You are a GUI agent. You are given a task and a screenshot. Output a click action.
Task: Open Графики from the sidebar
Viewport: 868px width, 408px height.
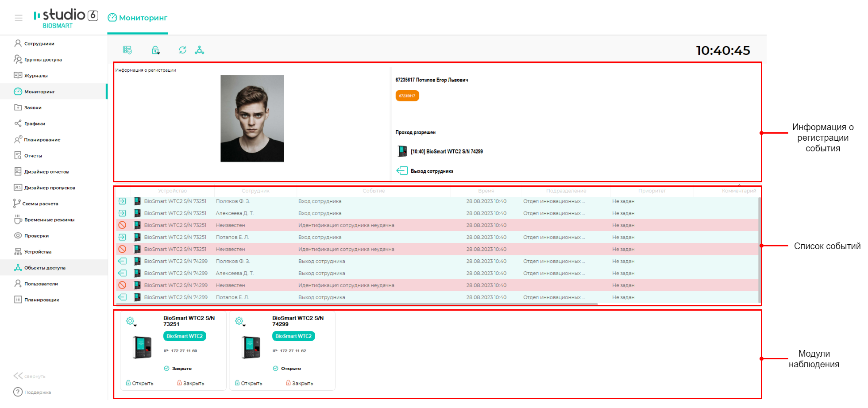pyautogui.click(x=54, y=123)
